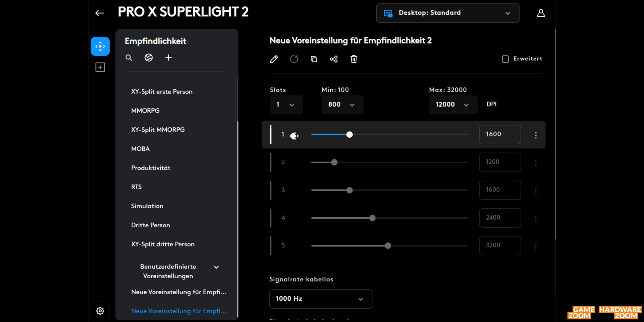Viewport: 644px width, 322px height.
Task: Select the first custom Neue Voreinstellung preset
Action: (x=179, y=292)
